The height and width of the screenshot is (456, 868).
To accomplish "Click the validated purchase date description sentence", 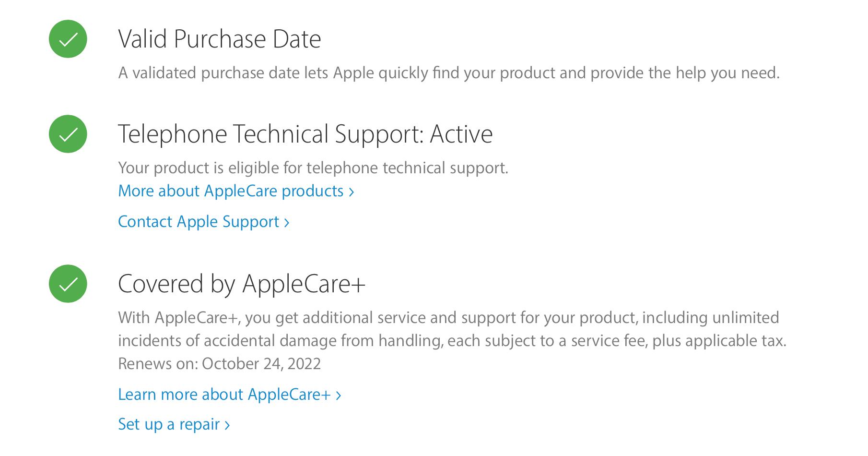I will (449, 73).
